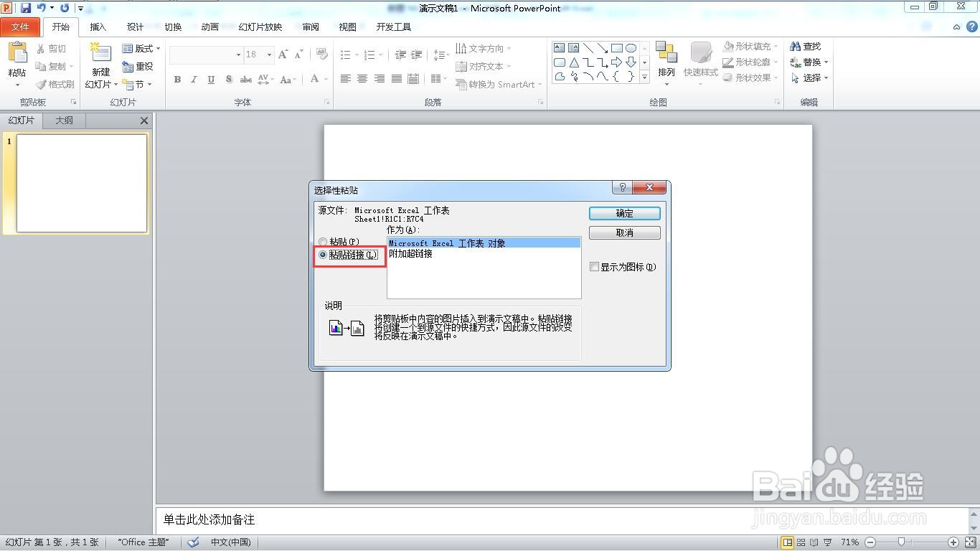Open the 节 section dropdown
This screenshot has width=980, height=551.
click(x=138, y=85)
